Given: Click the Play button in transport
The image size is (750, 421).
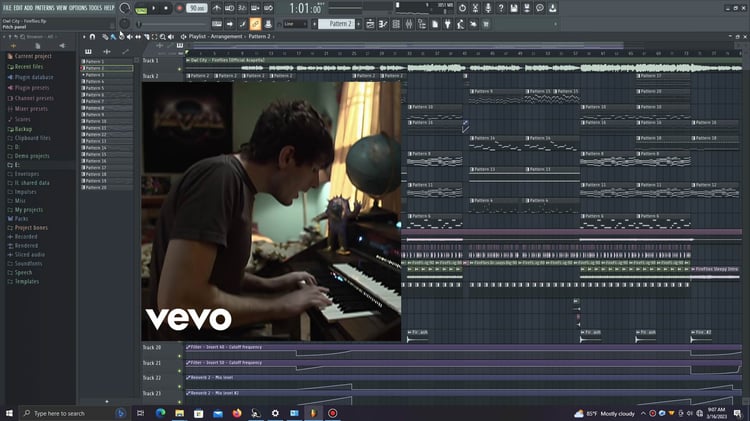Looking at the screenshot, I should [x=154, y=8].
